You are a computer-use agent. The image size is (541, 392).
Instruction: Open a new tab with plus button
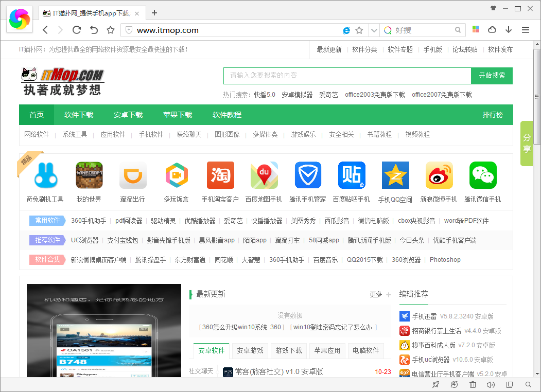coord(154,13)
